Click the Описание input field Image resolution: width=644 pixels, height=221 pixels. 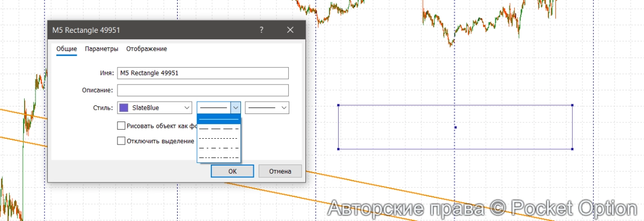coord(202,90)
